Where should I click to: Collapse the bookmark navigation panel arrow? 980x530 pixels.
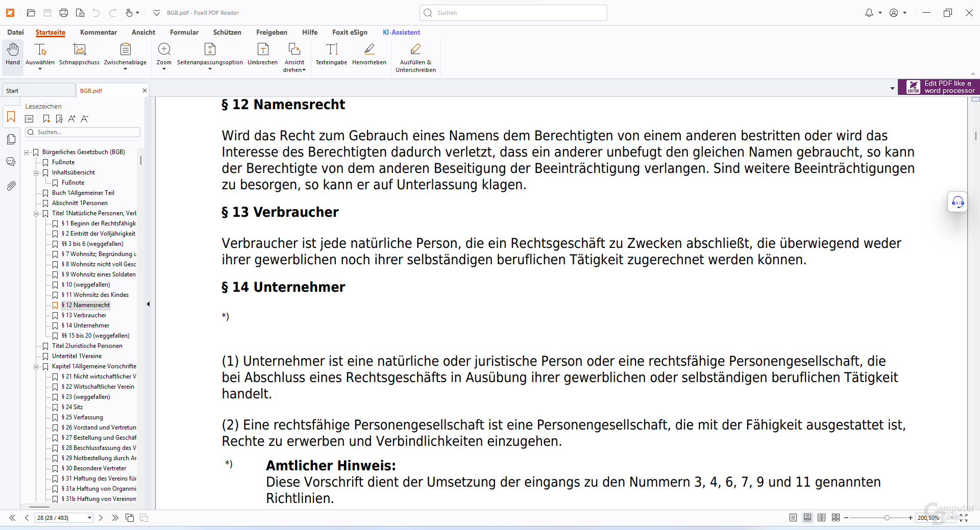point(148,304)
